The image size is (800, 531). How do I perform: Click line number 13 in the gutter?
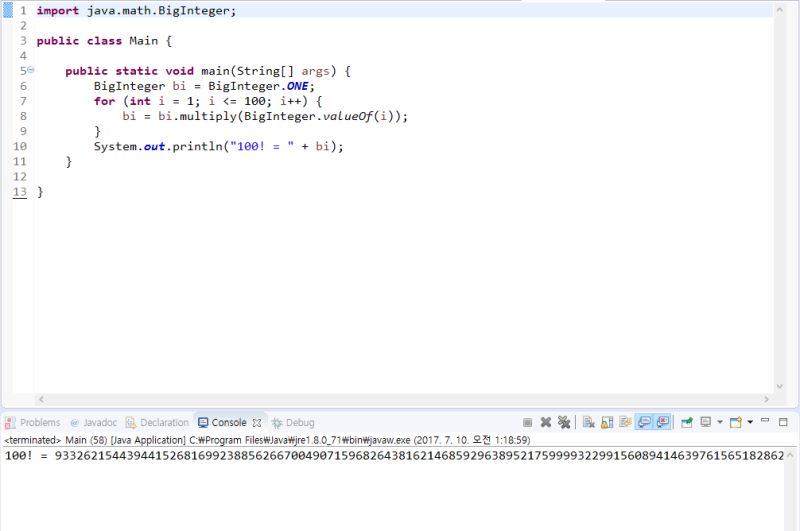20,192
